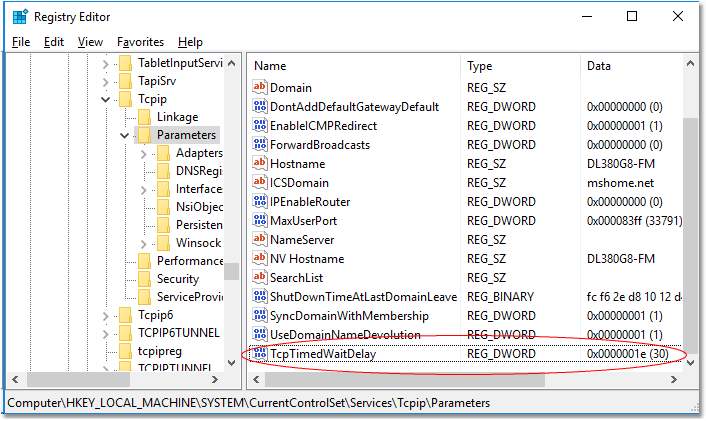This screenshot has width=706, height=421.
Task: Click the Linkage folder icon
Action: pyautogui.click(x=144, y=117)
